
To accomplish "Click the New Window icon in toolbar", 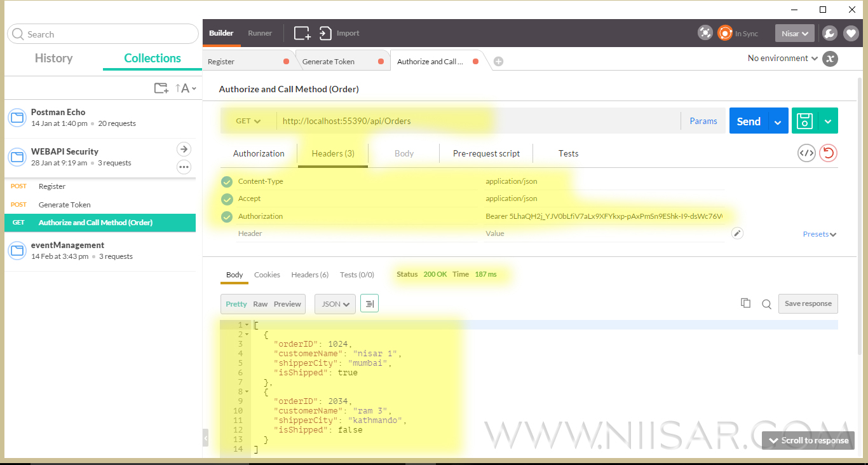I will pyautogui.click(x=302, y=33).
